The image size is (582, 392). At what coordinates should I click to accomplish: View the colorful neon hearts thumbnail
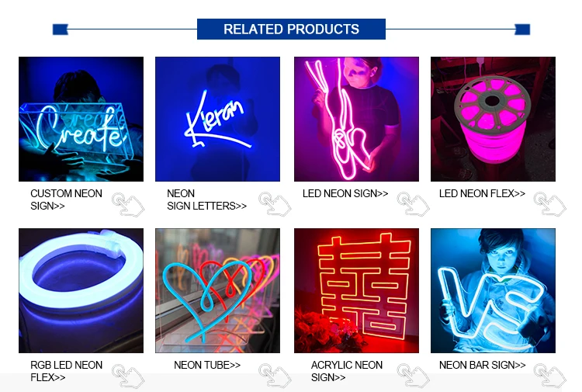pyautogui.click(x=217, y=290)
